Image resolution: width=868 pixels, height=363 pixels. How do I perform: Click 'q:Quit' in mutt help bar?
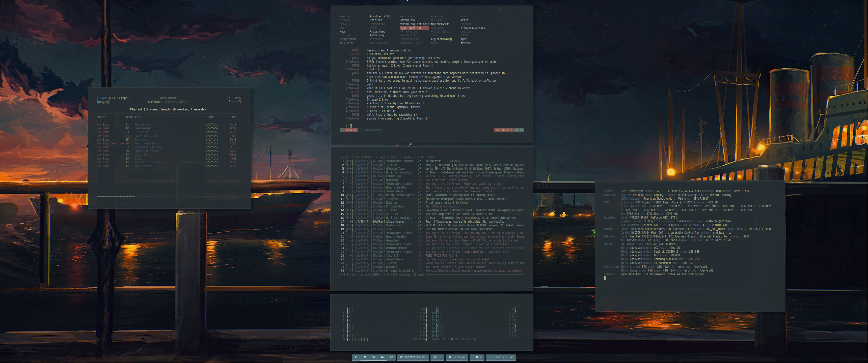pos(344,157)
